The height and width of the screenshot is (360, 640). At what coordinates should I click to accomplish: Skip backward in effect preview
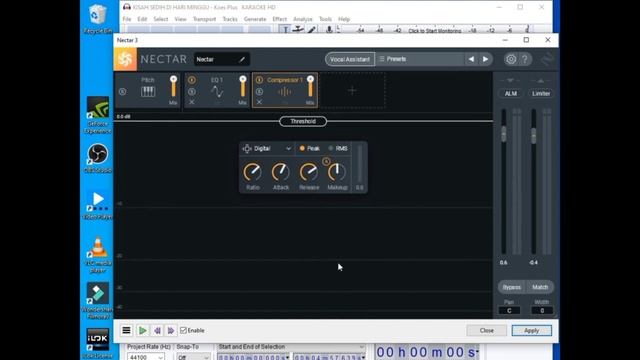(157, 330)
